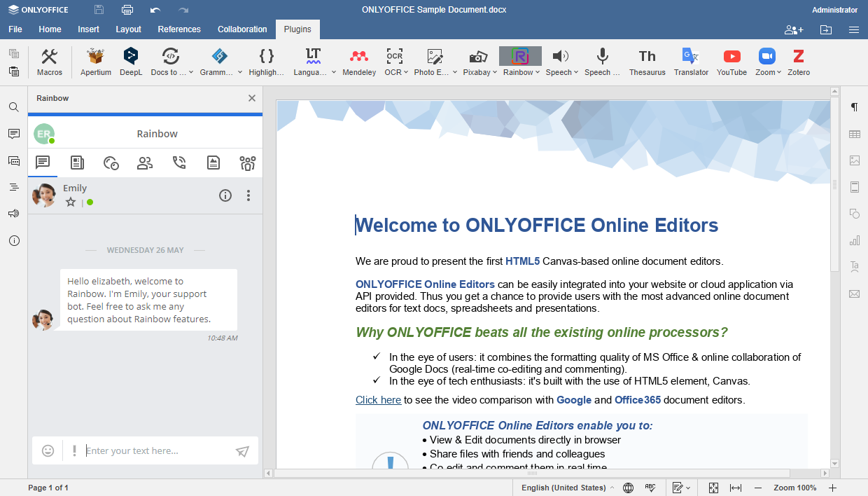The image size is (868, 496).
Task: Toggle important message exclamation mark
Action: (x=74, y=450)
